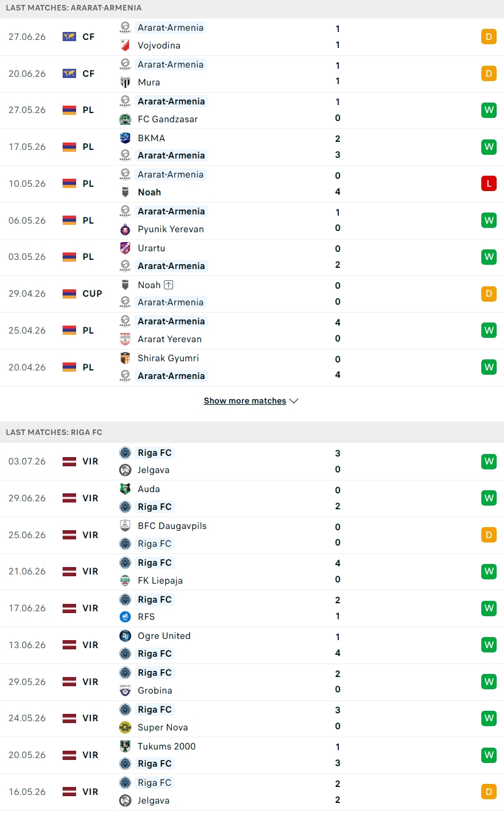Image resolution: width=504 pixels, height=814 pixels.
Task: Expand Show more matches chevron
Action: click(294, 401)
